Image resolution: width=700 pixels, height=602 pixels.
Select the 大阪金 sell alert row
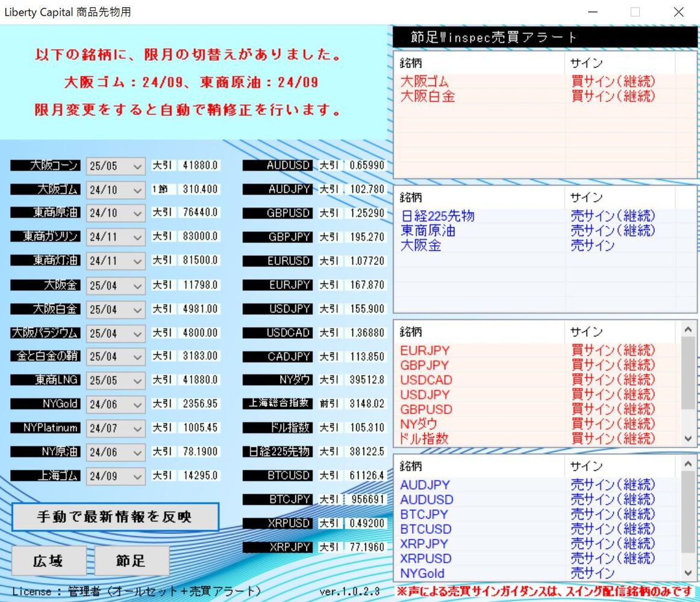point(545,246)
